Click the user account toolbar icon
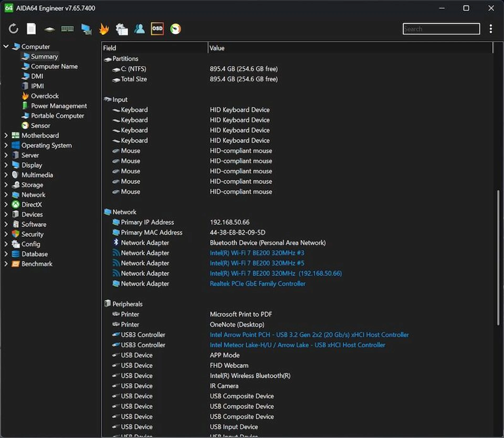The width and height of the screenshot is (504, 438). click(139, 29)
